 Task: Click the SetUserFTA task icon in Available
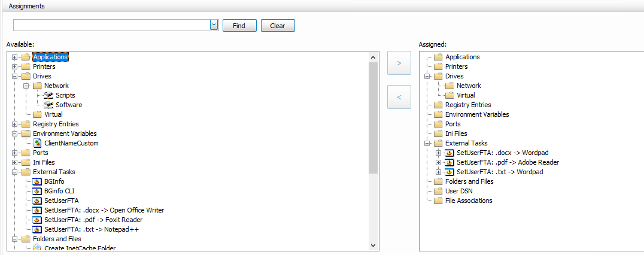tap(37, 201)
